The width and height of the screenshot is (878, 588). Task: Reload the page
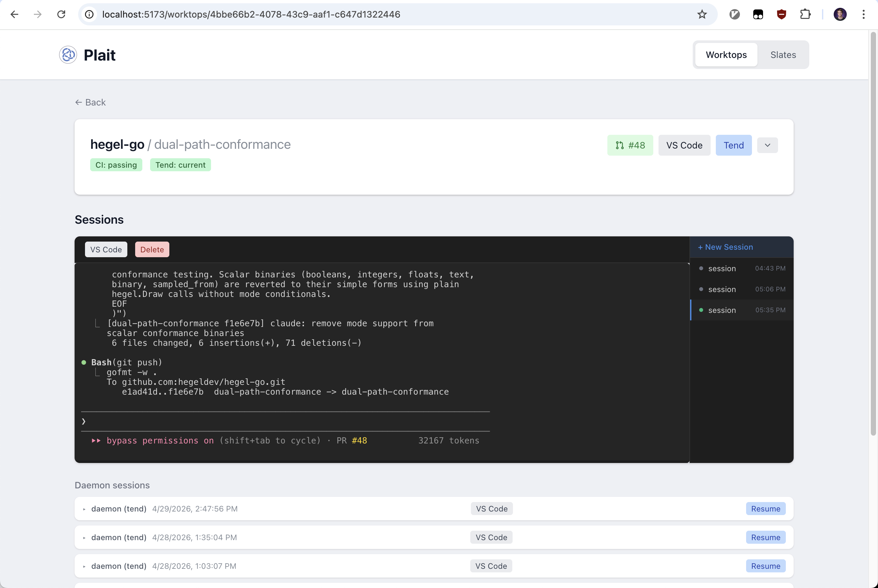pyautogui.click(x=61, y=14)
